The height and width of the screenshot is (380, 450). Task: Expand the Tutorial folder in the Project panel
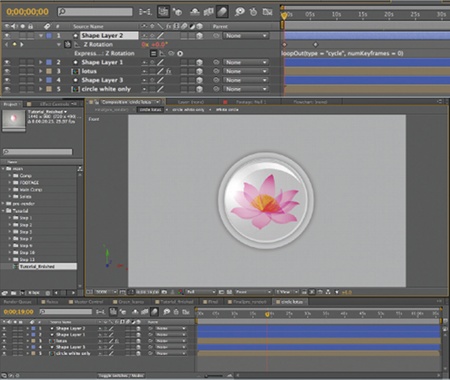[x=3, y=211]
